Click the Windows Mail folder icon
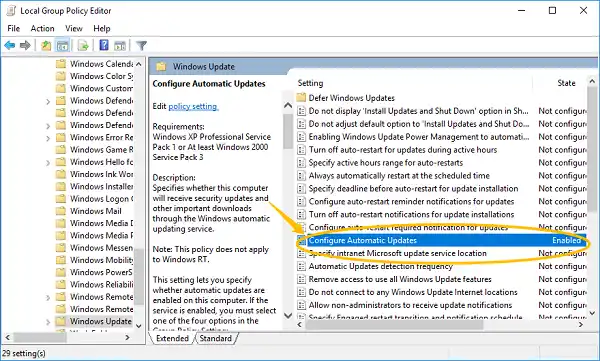This screenshot has width=600, height=361. tap(61, 211)
